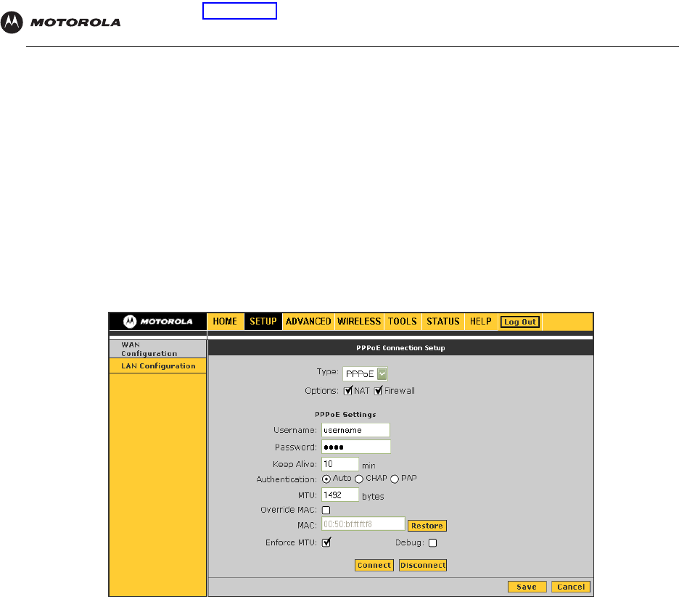
Task: Enable the Debug checkbox
Action: [432, 542]
